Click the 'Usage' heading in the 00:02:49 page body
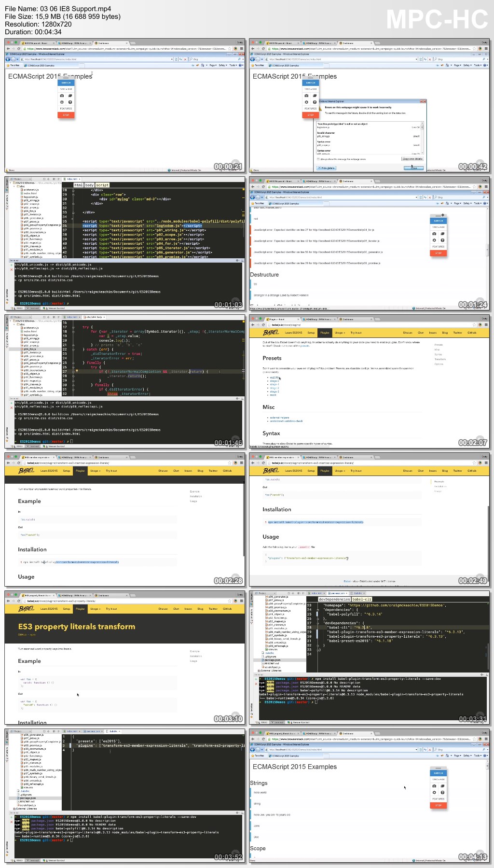The image size is (494, 868). (271, 537)
